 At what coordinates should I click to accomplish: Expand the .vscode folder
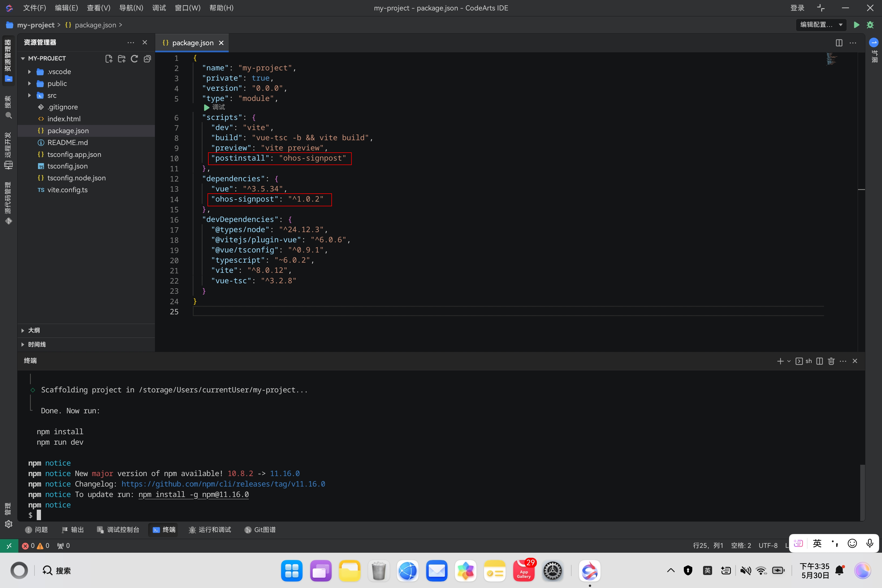click(x=29, y=72)
